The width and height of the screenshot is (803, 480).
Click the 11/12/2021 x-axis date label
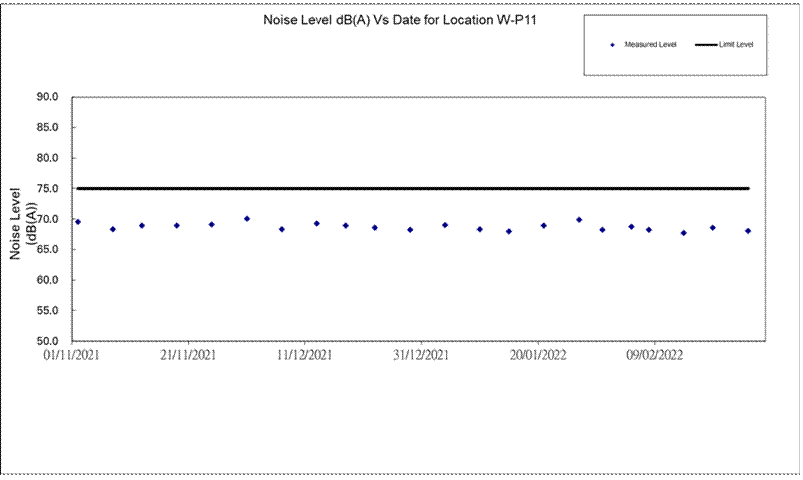pyautogui.click(x=305, y=355)
